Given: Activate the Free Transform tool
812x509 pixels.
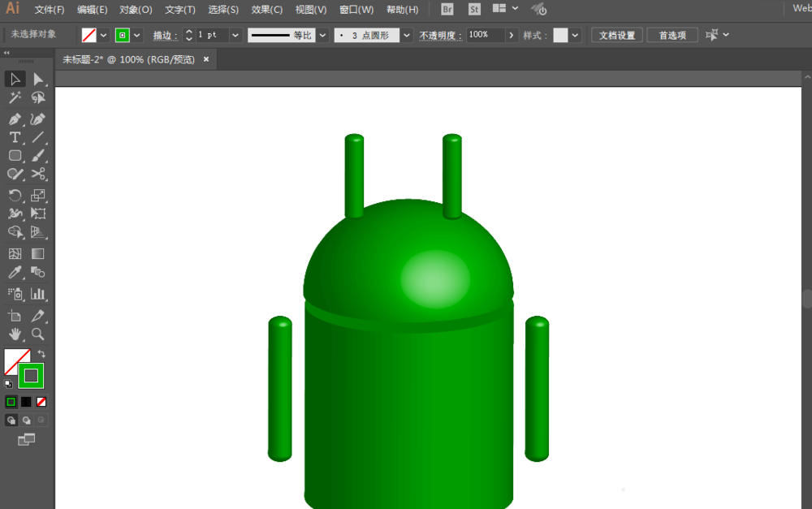Looking at the screenshot, I should click(38, 214).
